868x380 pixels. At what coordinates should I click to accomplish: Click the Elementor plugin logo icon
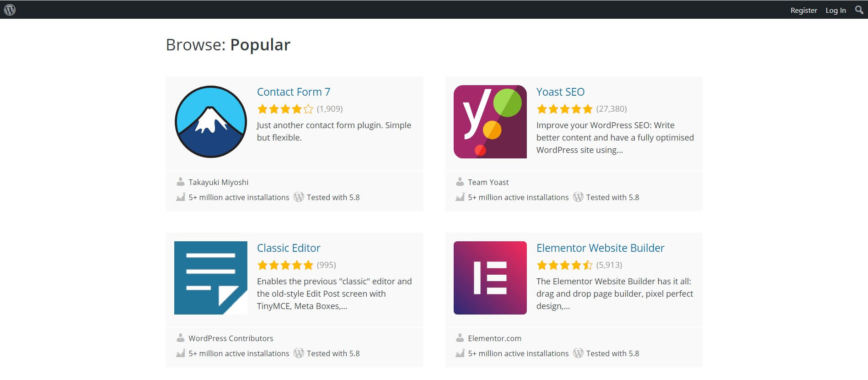(x=490, y=278)
